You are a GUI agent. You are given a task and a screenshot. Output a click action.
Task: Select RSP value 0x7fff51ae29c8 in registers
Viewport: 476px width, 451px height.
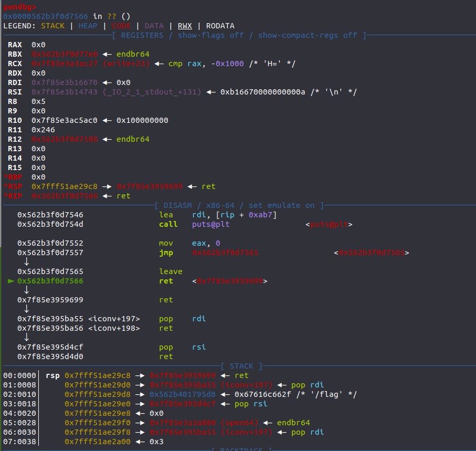65,186
